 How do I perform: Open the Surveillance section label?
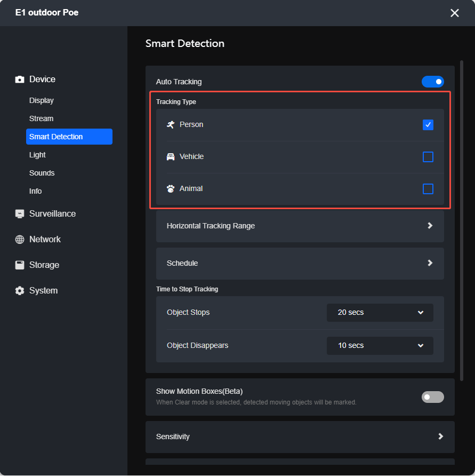[x=52, y=213]
